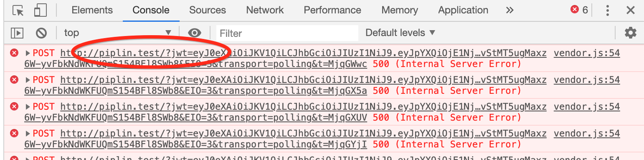Toggle the device toolbar icon
Screen dimensions: 644x160
pos(40,10)
